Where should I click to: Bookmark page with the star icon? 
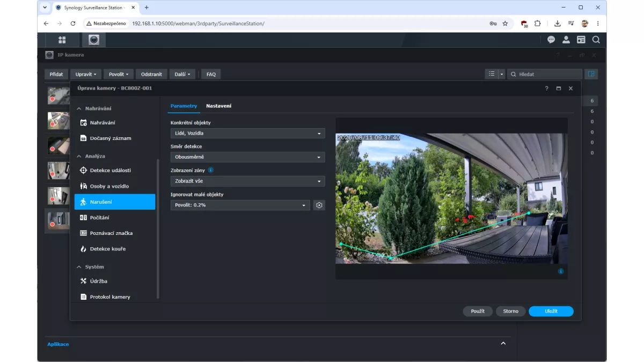pos(505,24)
